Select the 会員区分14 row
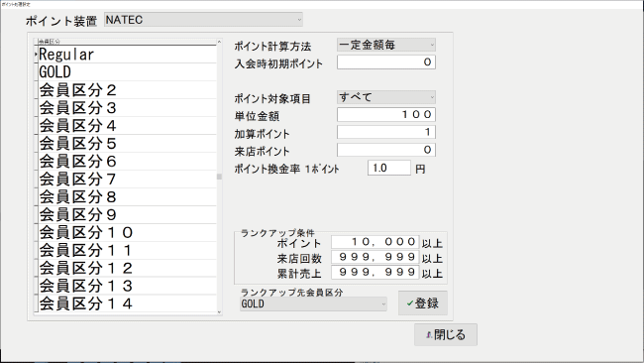644x363 pixels. pyautogui.click(x=128, y=303)
